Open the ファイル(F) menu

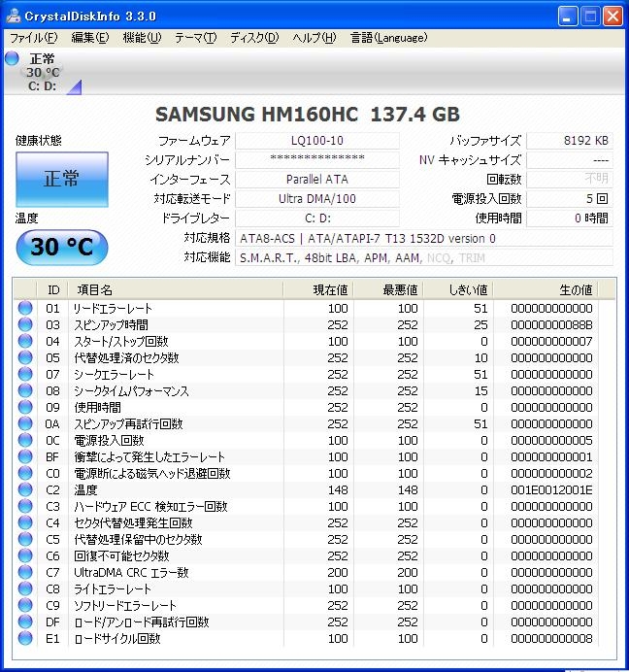[x=33, y=38]
